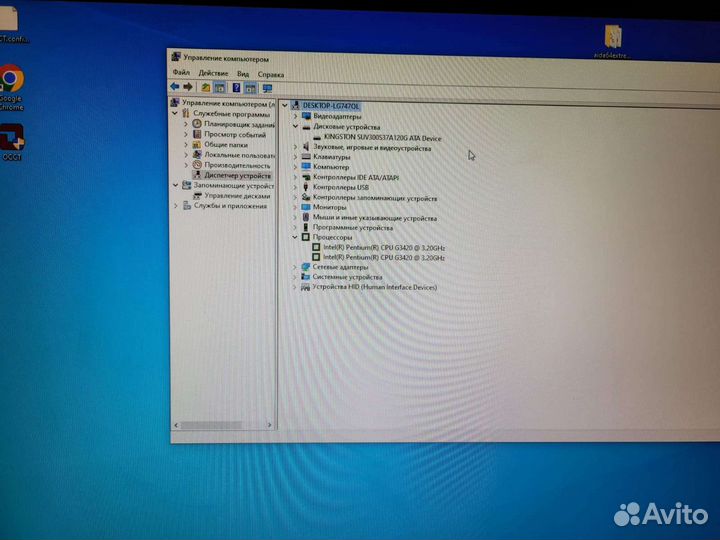Select the Службы и приложения label
Viewport: 720px width, 540px height.
coord(230,206)
